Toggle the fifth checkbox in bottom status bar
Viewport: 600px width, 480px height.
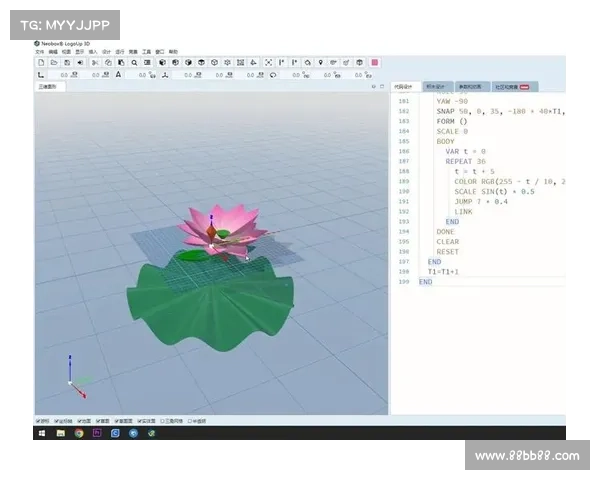point(117,421)
